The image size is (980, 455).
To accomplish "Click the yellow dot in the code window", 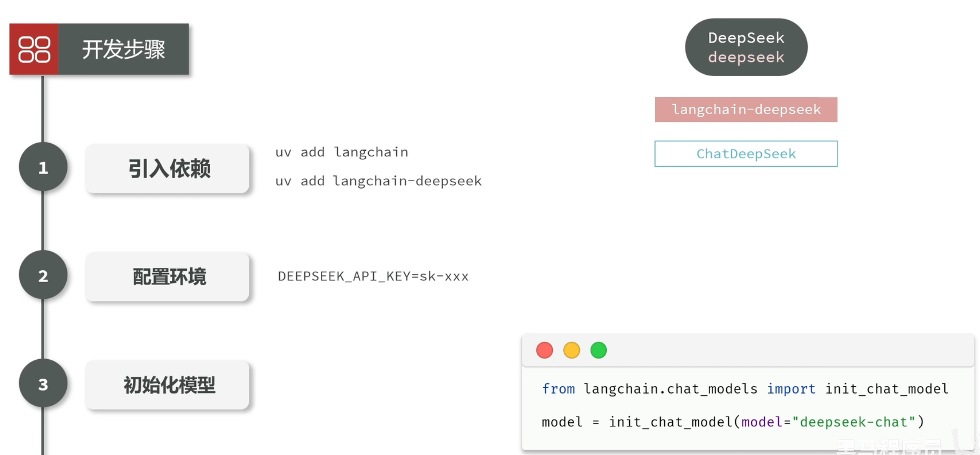I will tap(571, 350).
